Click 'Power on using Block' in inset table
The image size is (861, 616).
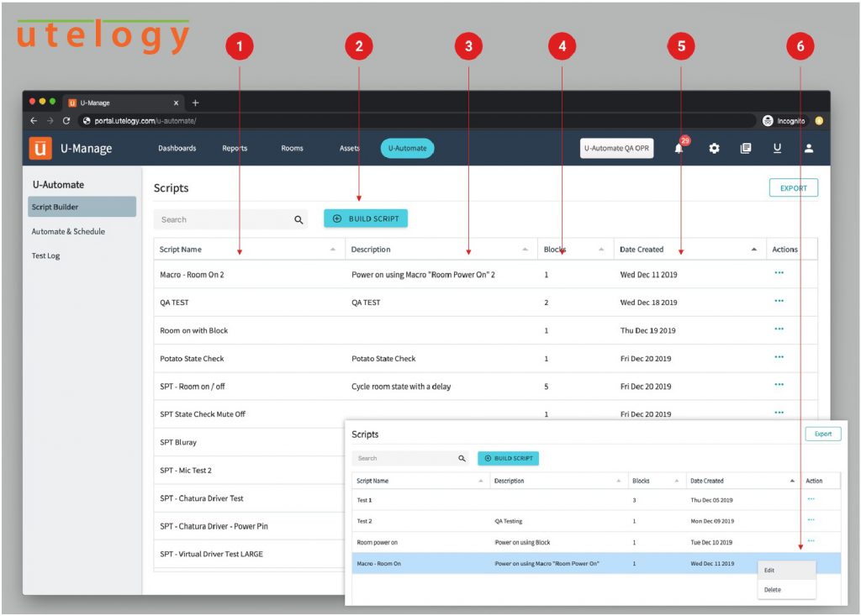(x=522, y=542)
